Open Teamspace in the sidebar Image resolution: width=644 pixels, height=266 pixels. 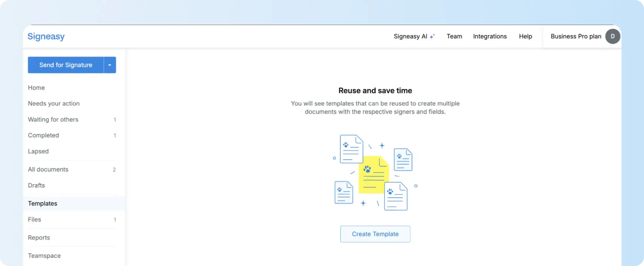tap(44, 256)
